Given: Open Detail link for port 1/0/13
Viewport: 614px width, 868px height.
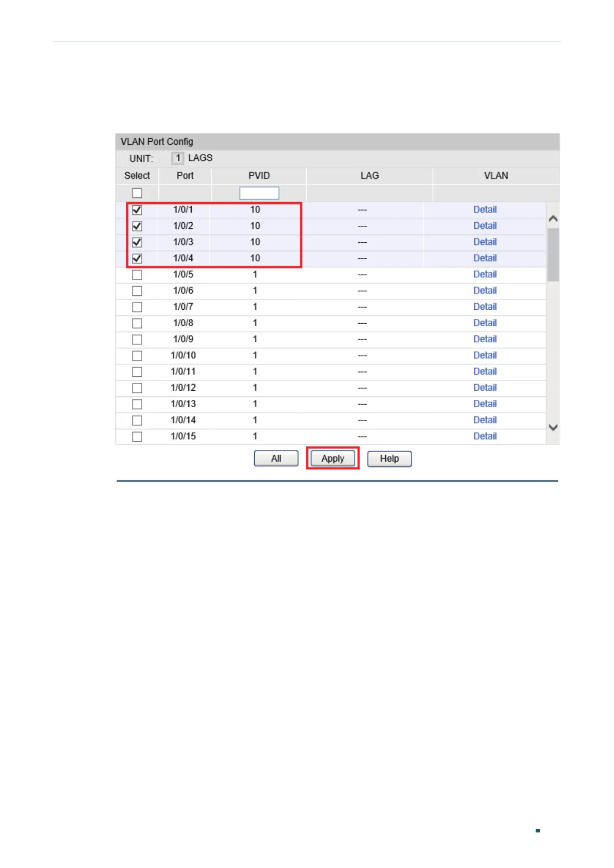Looking at the screenshot, I should (x=485, y=404).
